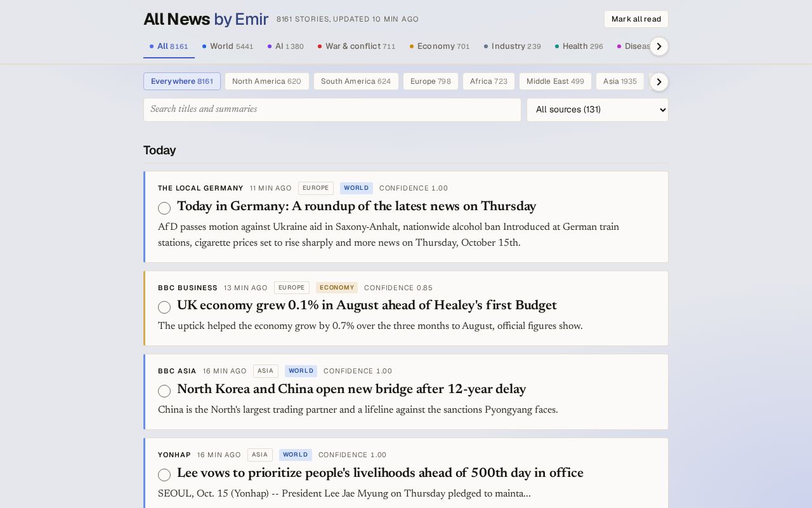Switch to War & conflict tab
812x508 pixels.
(357, 46)
